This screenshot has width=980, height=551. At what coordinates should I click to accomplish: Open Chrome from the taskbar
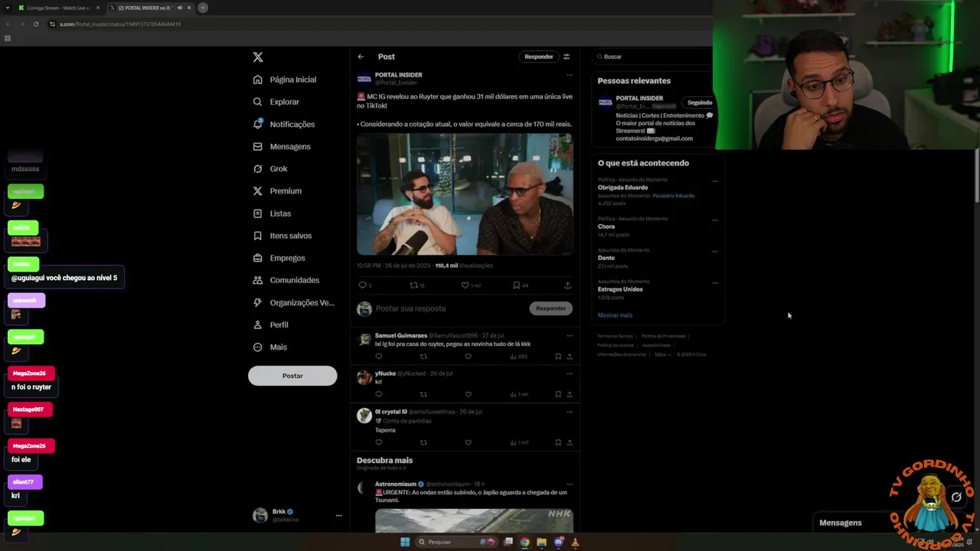point(524,542)
